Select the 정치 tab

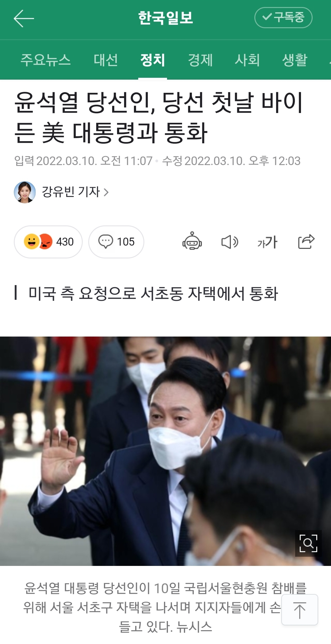(x=153, y=60)
